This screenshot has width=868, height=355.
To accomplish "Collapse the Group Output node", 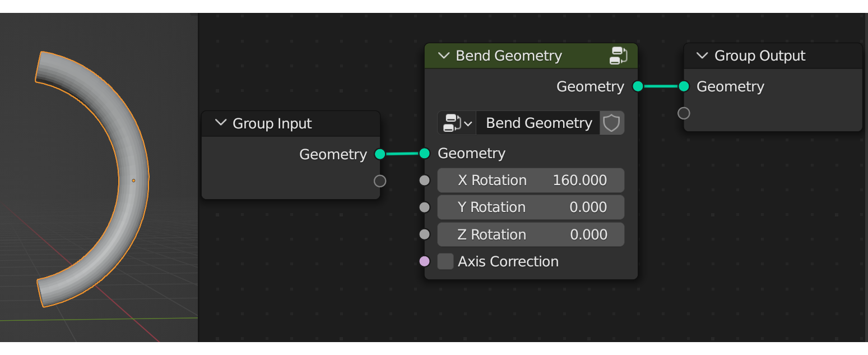I will (702, 56).
